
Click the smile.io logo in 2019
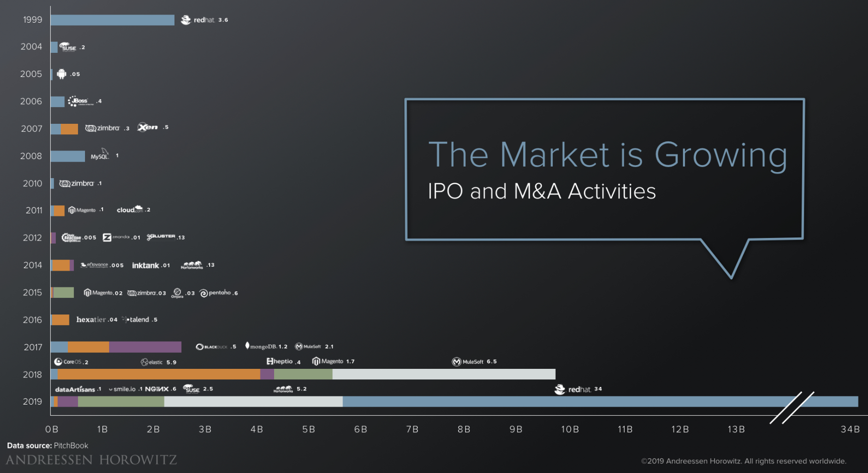pyautogui.click(x=122, y=389)
